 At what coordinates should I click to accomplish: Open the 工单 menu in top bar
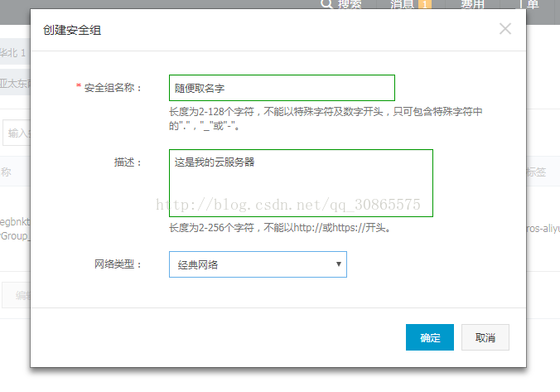(x=532, y=4)
